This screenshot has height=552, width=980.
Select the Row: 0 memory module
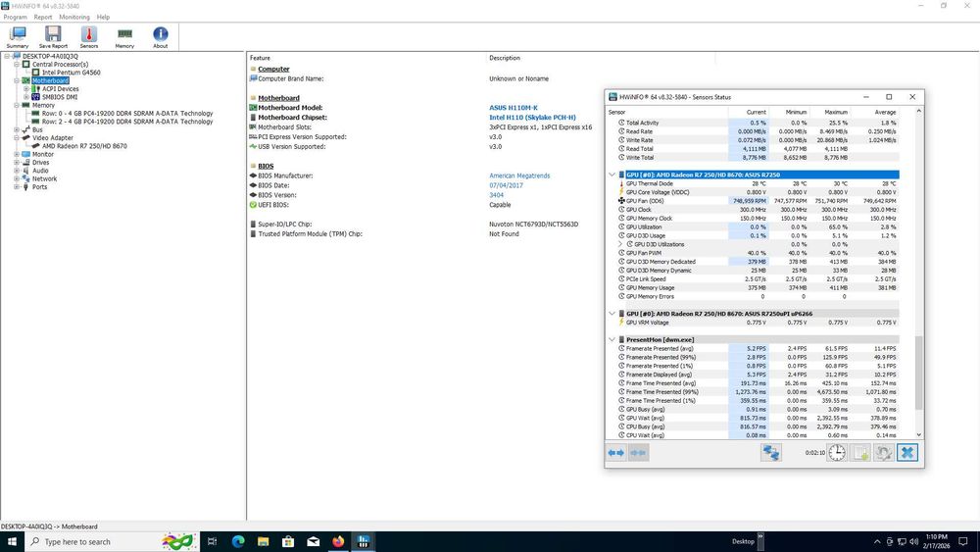click(127, 114)
